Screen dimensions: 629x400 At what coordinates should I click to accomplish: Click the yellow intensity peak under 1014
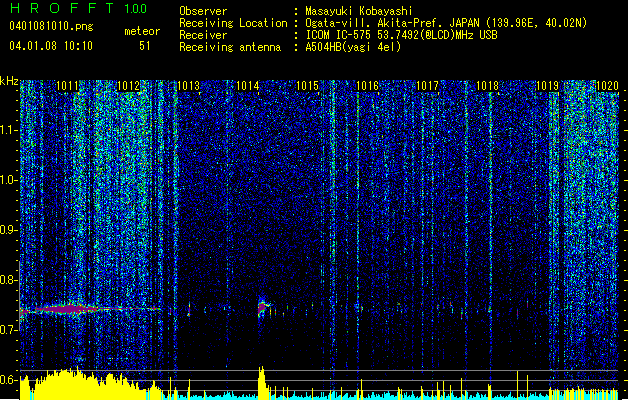coord(262,382)
